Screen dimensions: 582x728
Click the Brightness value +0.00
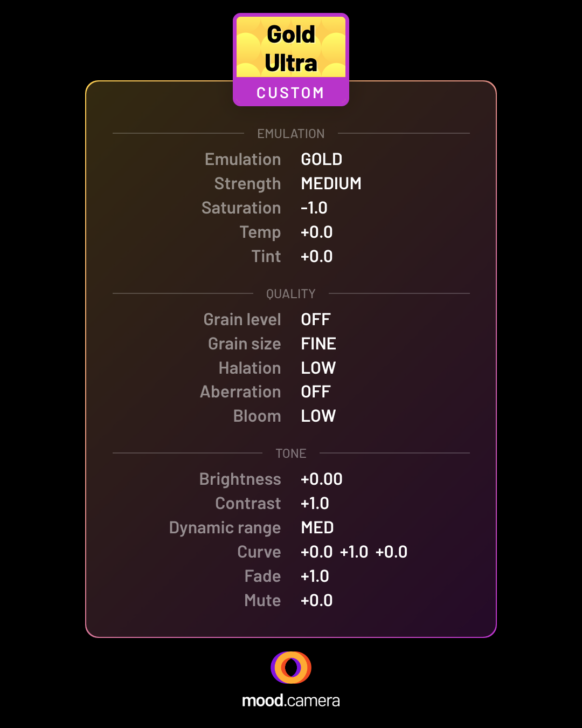tap(322, 479)
